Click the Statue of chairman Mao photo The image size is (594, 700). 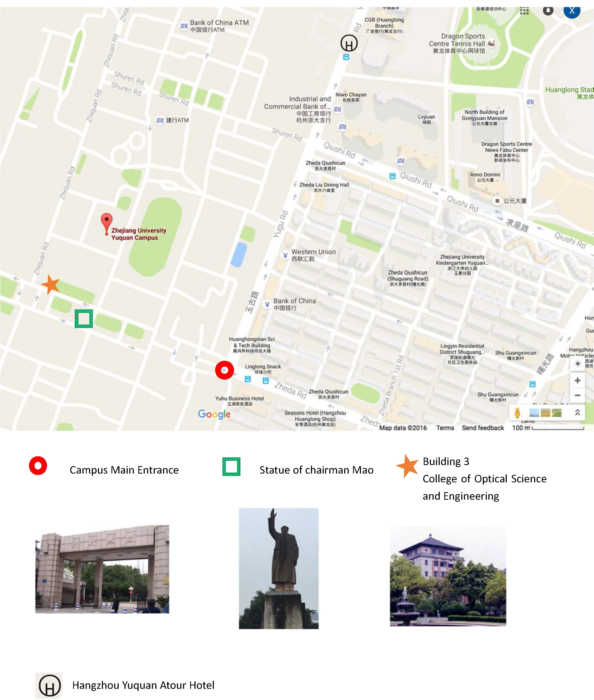coord(279,569)
